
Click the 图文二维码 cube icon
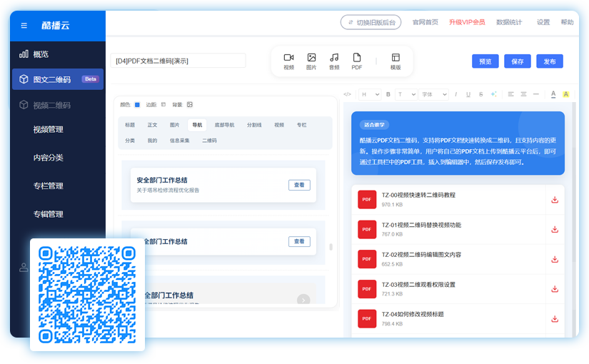(24, 79)
